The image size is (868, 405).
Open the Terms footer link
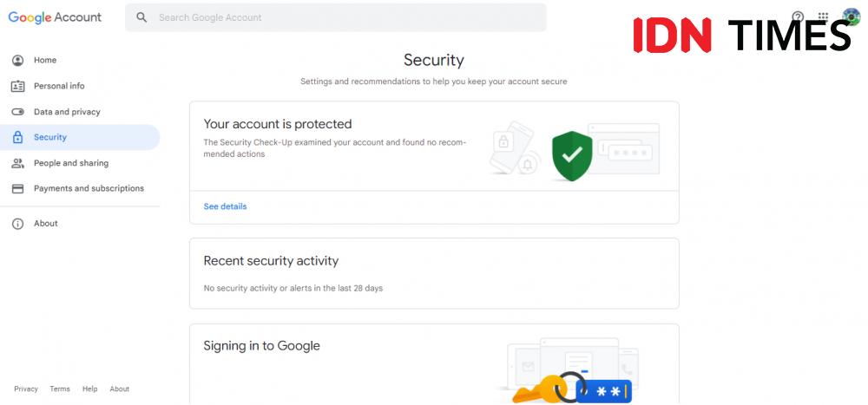pyautogui.click(x=60, y=389)
